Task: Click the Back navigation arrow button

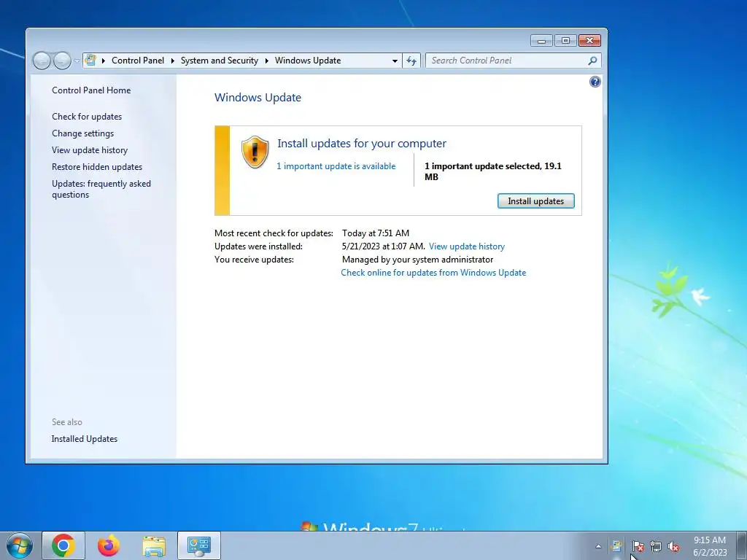Action: [42, 61]
